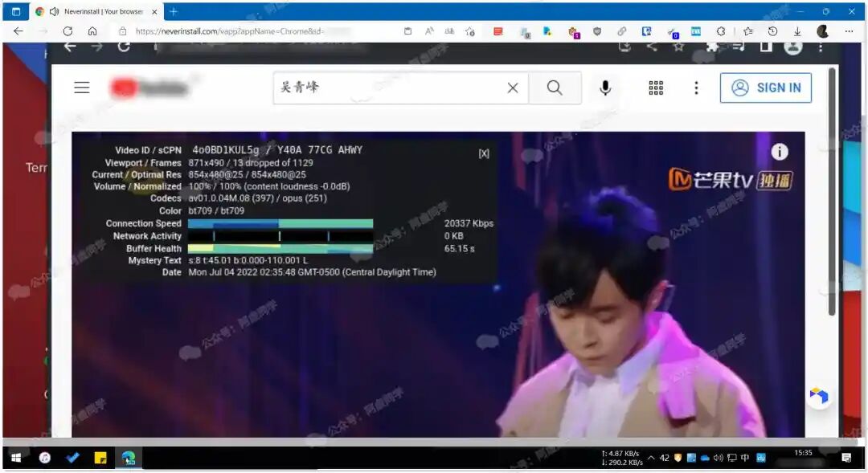Go back in the inner Chrome browser
Viewport: 868px width, 473px height.
(70, 47)
